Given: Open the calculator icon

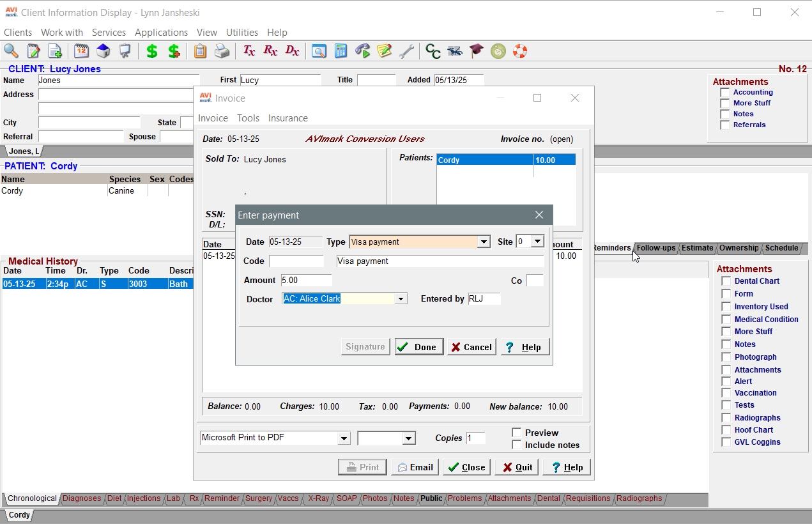Looking at the screenshot, I should click(x=341, y=51).
